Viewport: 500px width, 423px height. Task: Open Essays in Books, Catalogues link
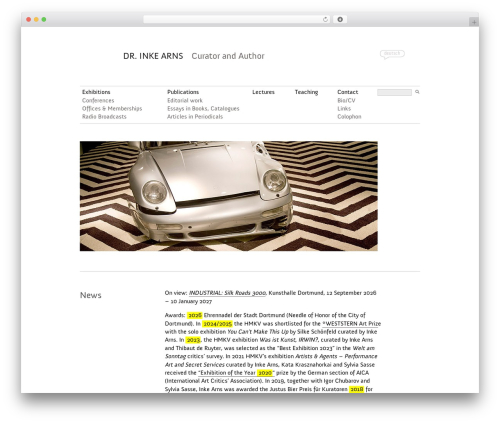click(x=203, y=108)
